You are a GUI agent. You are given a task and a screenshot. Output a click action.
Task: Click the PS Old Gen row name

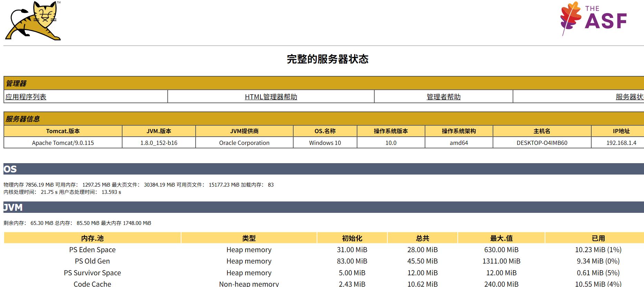[92, 261]
